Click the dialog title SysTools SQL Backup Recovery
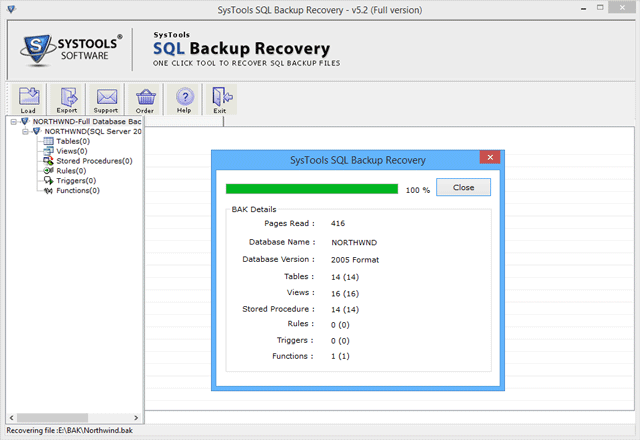 coord(358,160)
